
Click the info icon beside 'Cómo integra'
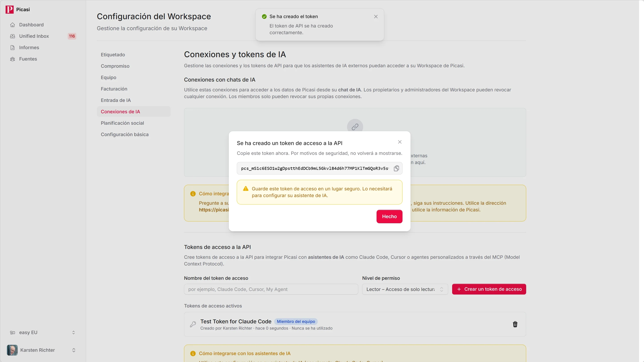click(x=193, y=194)
